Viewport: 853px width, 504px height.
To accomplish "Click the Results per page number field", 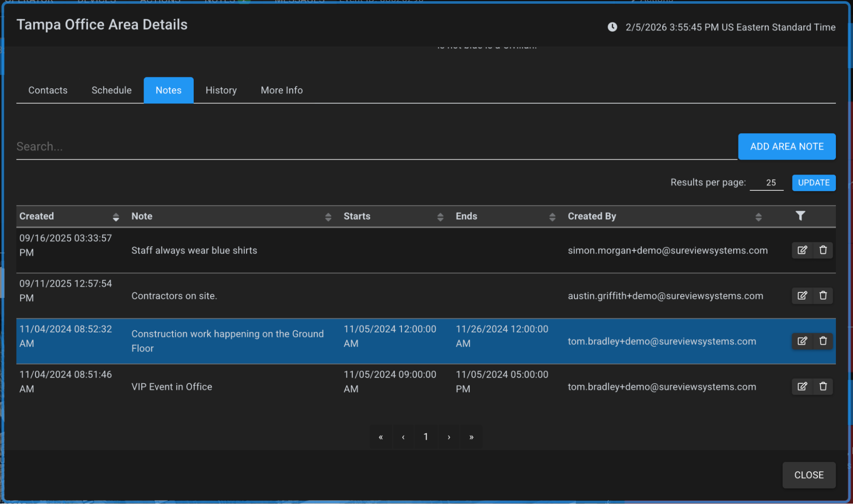I will (x=766, y=183).
